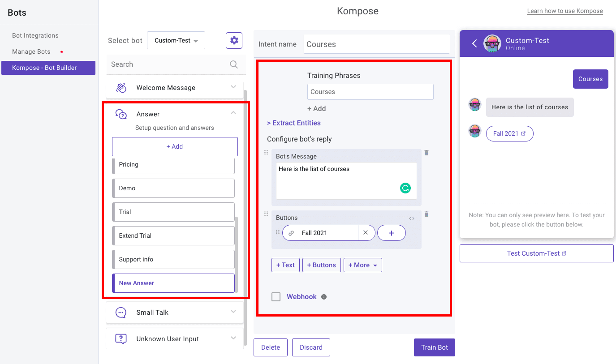Open the Learn how to use Kompose link

[x=565, y=11]
